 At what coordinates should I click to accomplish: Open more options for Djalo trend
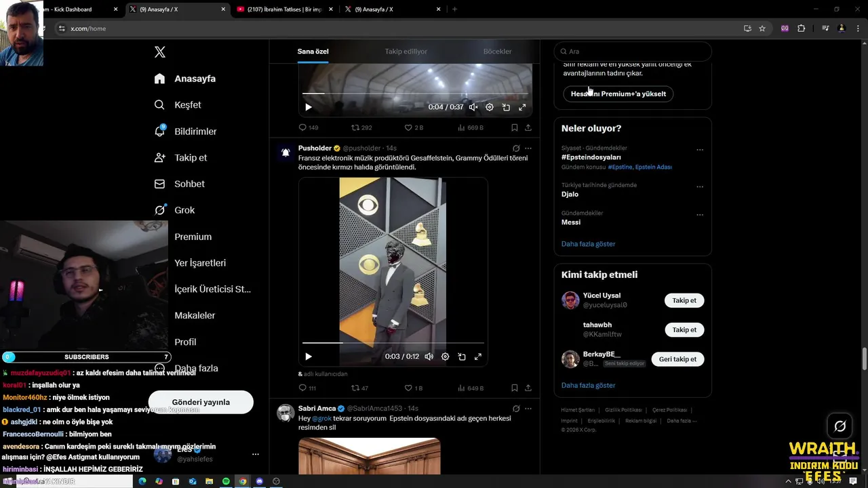(700, 187)
